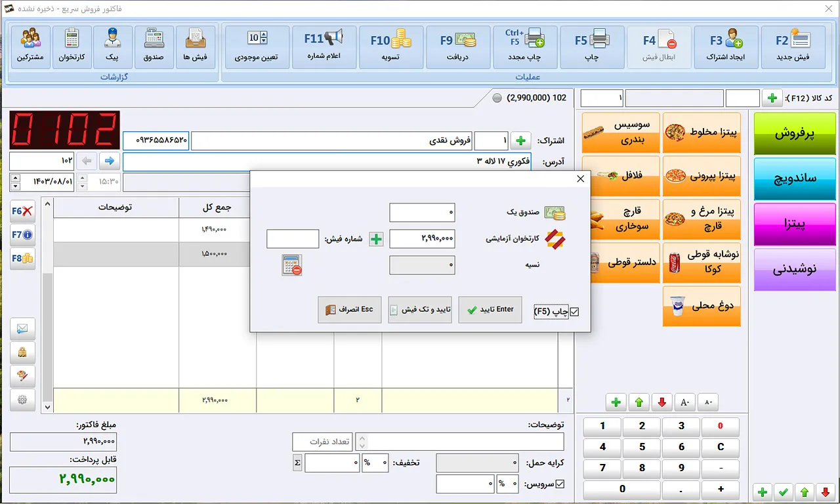This screenshot has width=840, height=504.
Task: Click the F6 delete row icon
Action: tap(22, 211)
